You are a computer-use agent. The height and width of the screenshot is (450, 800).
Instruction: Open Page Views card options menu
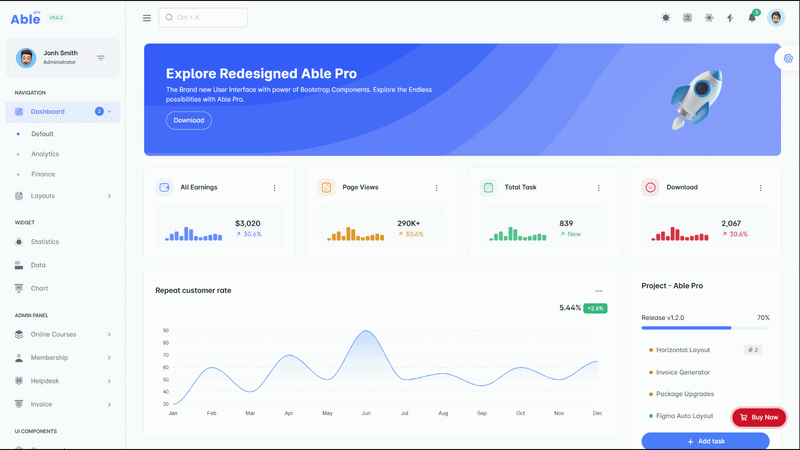437,188
